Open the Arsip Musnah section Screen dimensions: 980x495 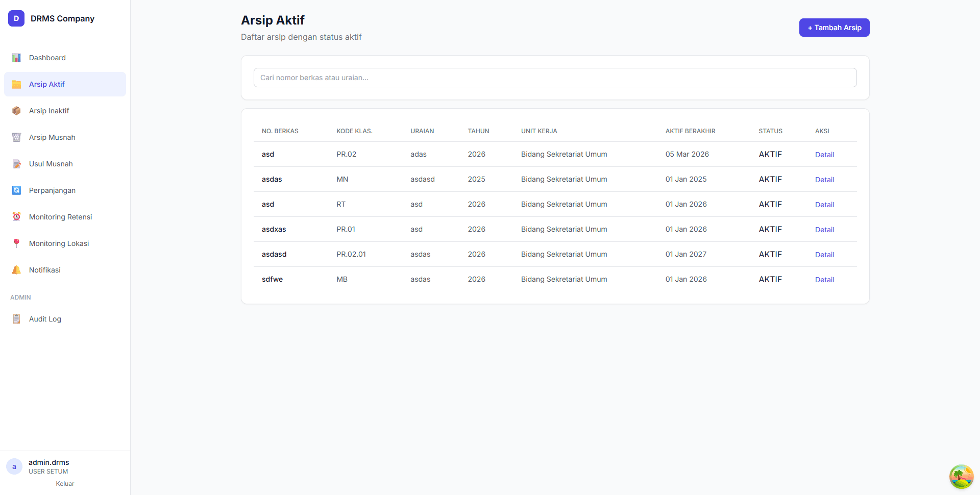(x=65, y=137)
